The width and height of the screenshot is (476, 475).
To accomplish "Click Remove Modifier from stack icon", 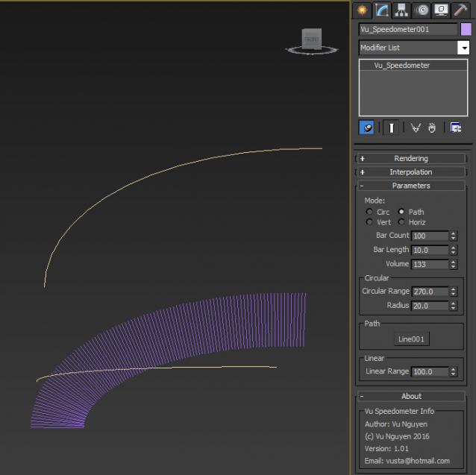I will 432,128.
